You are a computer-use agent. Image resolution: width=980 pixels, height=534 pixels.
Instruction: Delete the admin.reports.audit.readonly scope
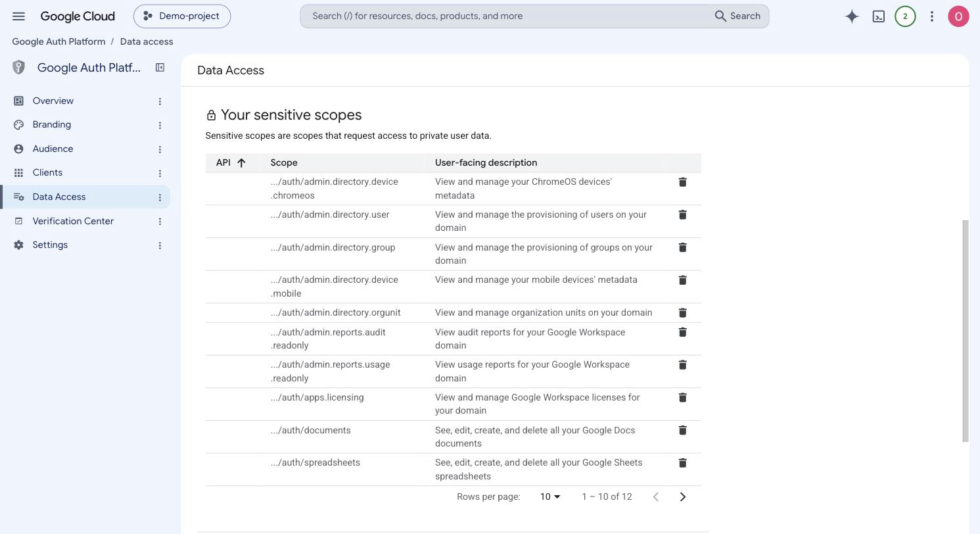click(x=682, y=332)
